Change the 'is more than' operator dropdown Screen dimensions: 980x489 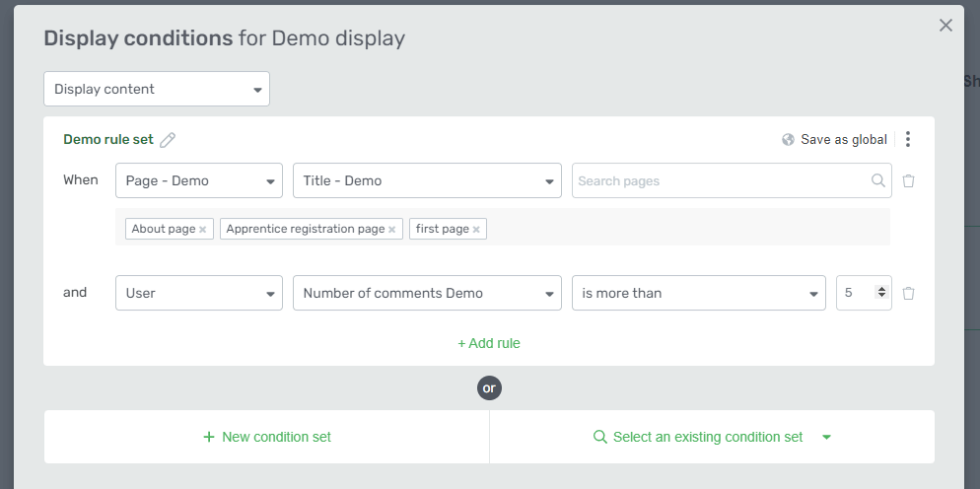point(698,293)
